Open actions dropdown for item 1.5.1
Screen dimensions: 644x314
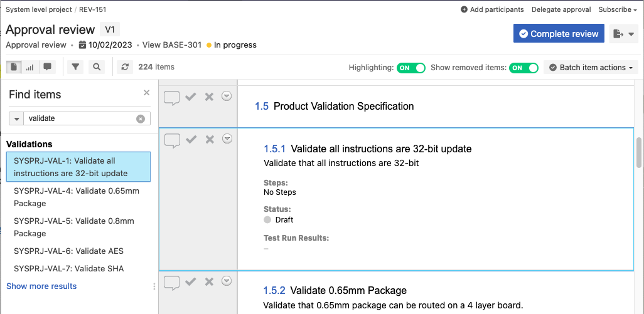(x=227, y=139)
